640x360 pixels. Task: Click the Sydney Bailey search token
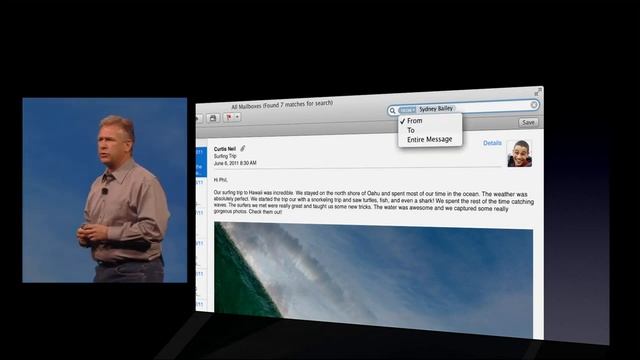(x=436, y=109)
